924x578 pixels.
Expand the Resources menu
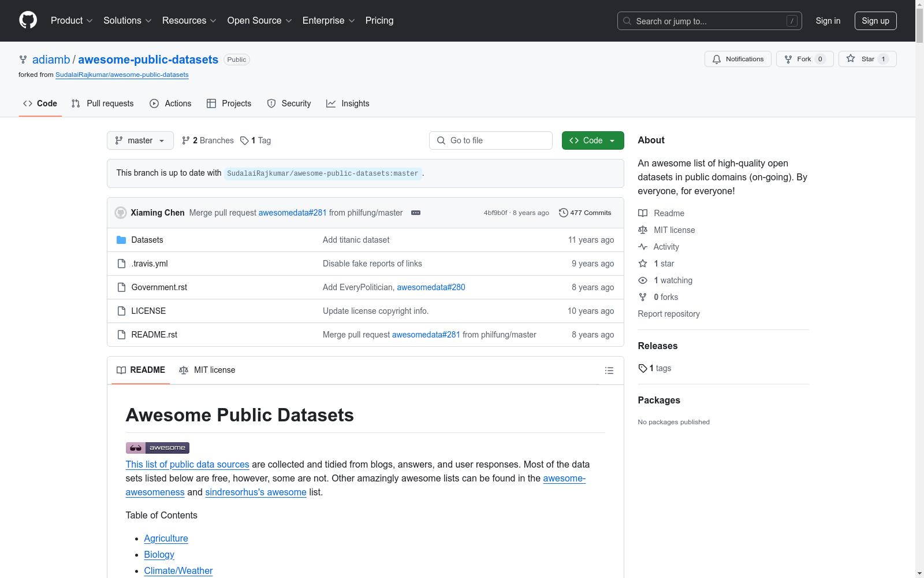[x=189, y=21]
